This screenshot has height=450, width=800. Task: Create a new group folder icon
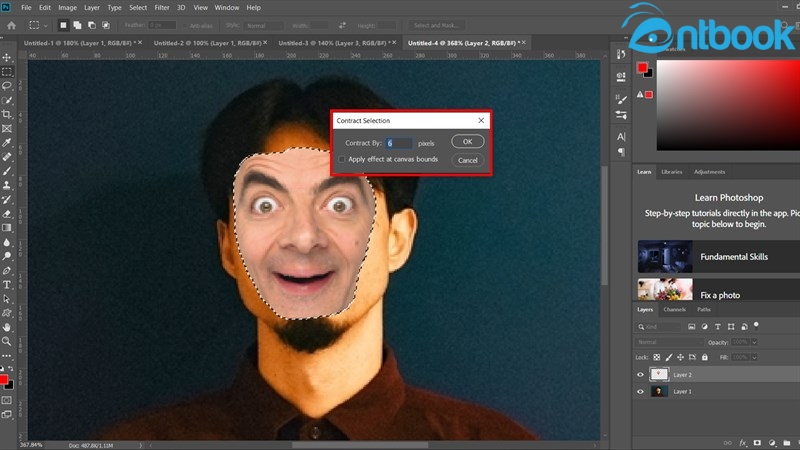pos(787,443)
